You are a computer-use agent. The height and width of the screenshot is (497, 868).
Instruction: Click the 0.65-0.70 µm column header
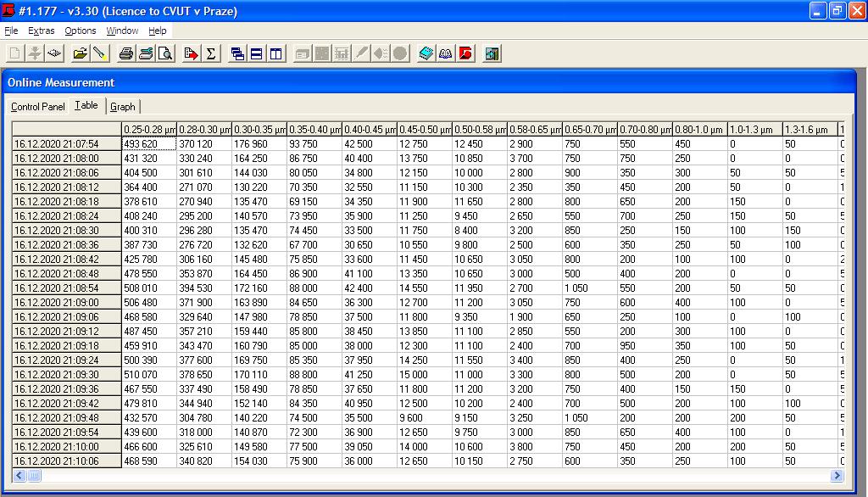click(590, 130)
